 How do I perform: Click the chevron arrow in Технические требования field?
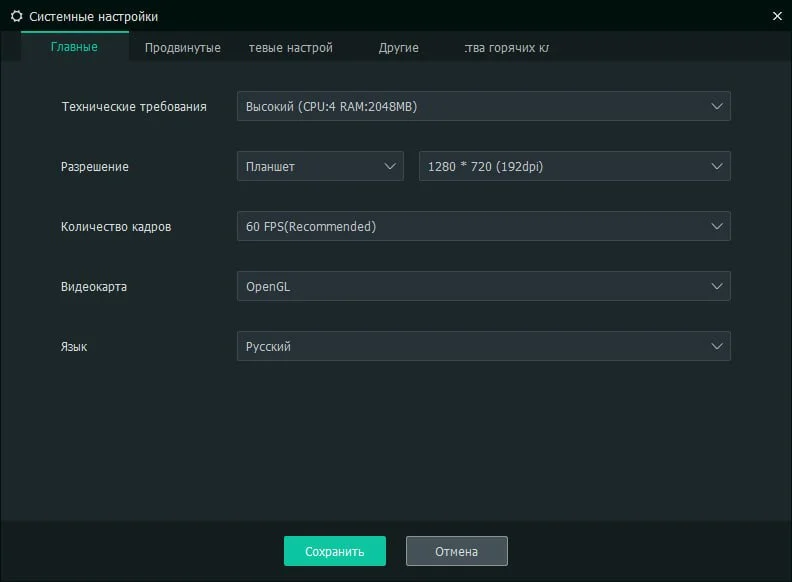pos(717,106)
